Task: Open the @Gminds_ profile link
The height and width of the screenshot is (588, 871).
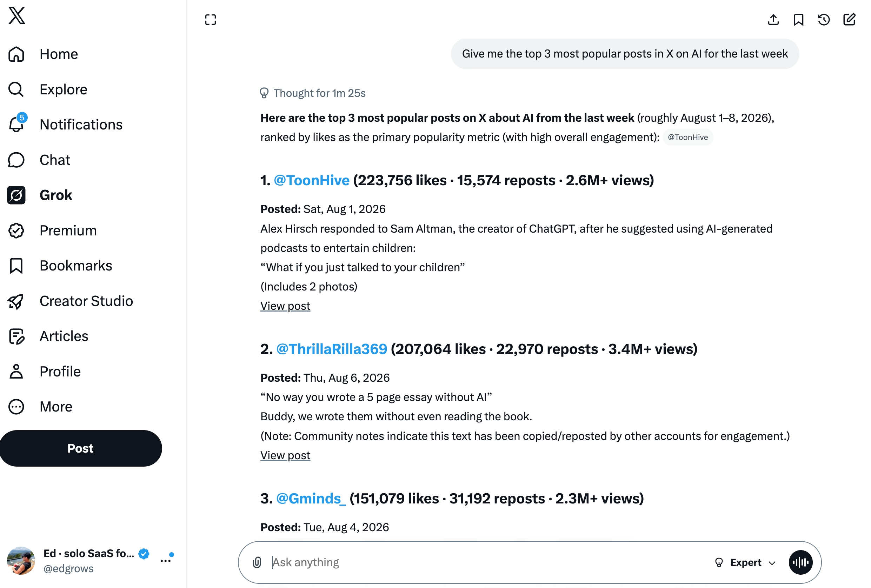Action: click(311, 499)
